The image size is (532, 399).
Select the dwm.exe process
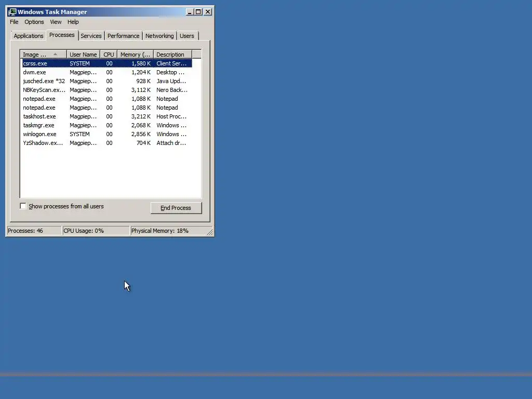click(107, 72)
